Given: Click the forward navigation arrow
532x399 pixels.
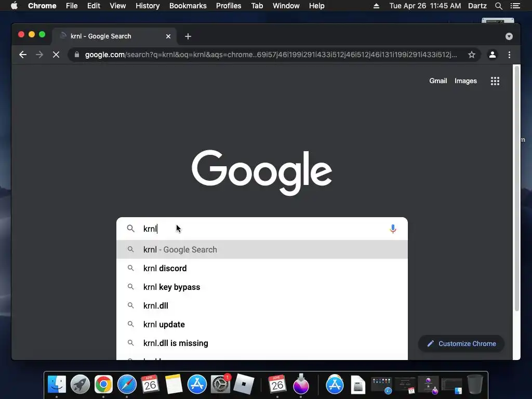Looking at the screenshot, I should pyautogui.click(x=39, y=55).
